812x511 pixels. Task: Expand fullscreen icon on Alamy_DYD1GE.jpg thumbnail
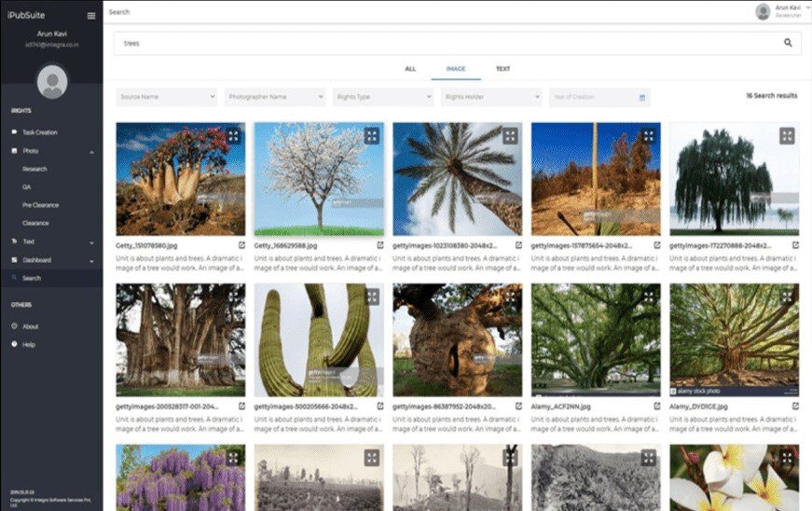click(787, 297)
